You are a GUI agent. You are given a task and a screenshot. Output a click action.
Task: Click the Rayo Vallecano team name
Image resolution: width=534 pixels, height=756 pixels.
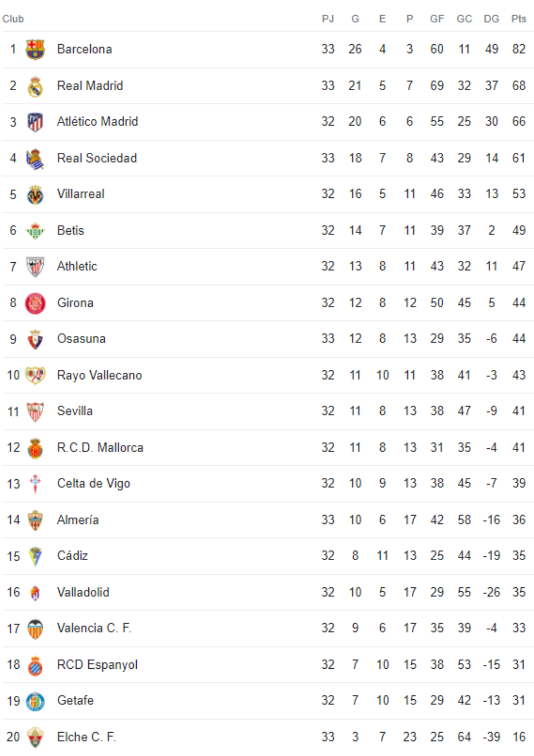(x=99, y=375)
